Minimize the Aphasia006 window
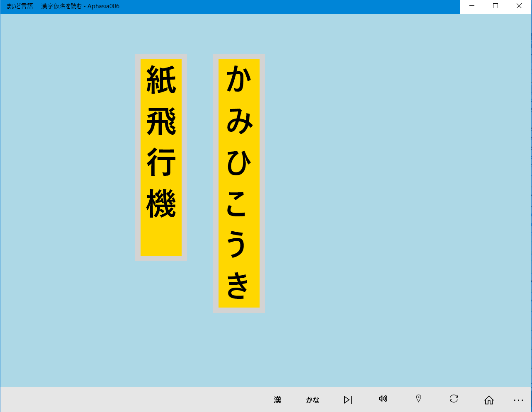Image resolution: width=532 pixels, height=412 pixels. [x=472, y=6]
